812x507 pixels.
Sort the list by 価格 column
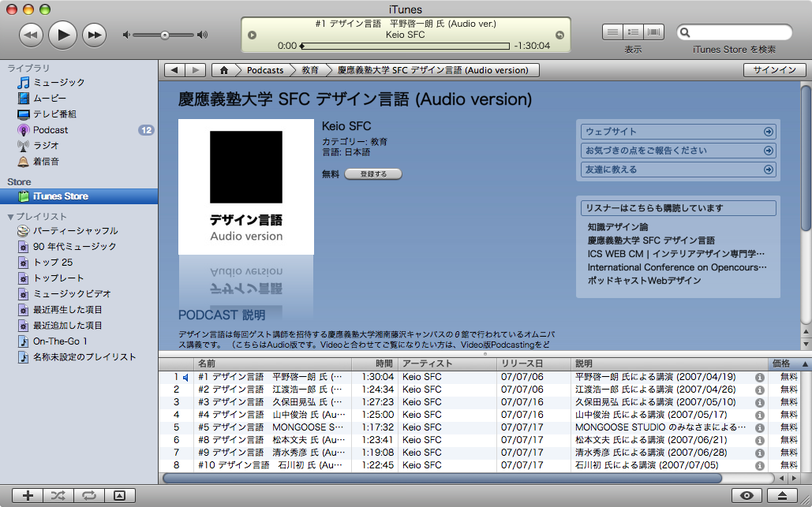click(x=781, y=363)
